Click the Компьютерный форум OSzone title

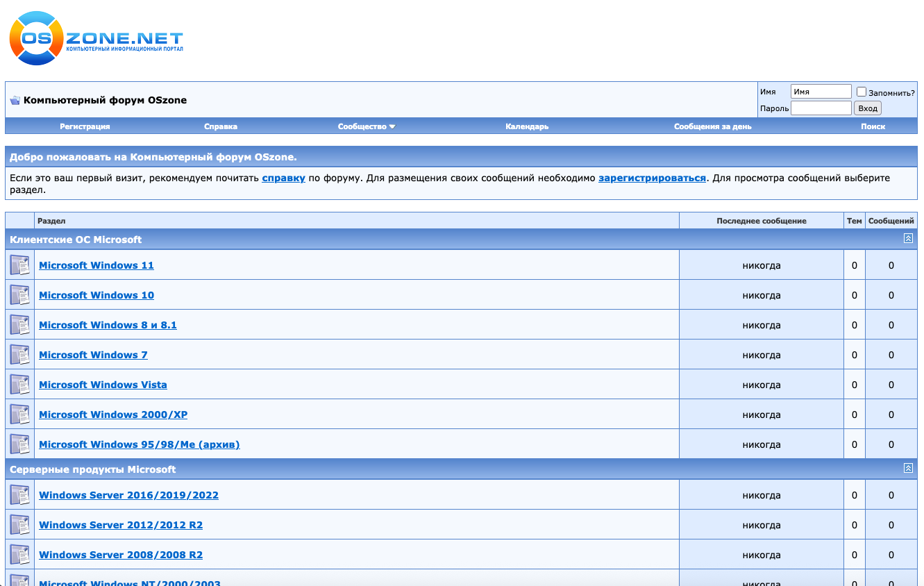pyautogui.click(x=105, y=100)
